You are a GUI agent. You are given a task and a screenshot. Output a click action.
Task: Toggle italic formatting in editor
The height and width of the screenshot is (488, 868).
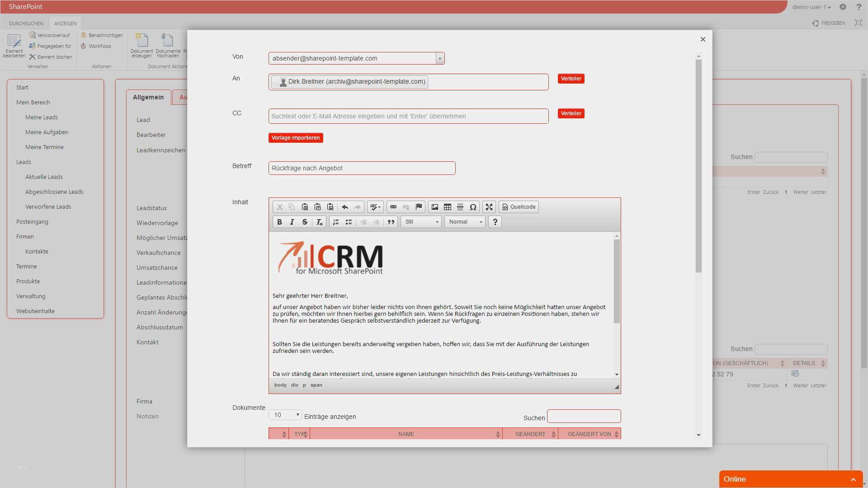pos(292,222)
